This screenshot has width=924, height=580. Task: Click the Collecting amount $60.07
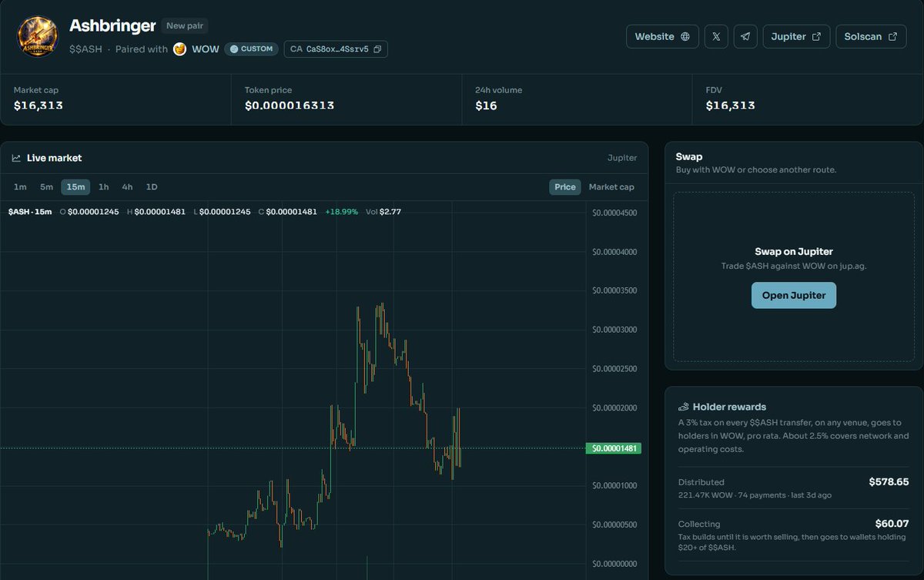coord(892,524)
